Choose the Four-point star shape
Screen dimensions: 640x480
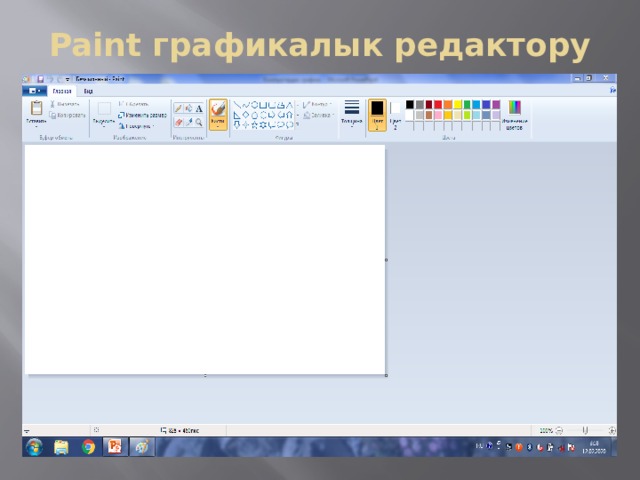[246, 125]
